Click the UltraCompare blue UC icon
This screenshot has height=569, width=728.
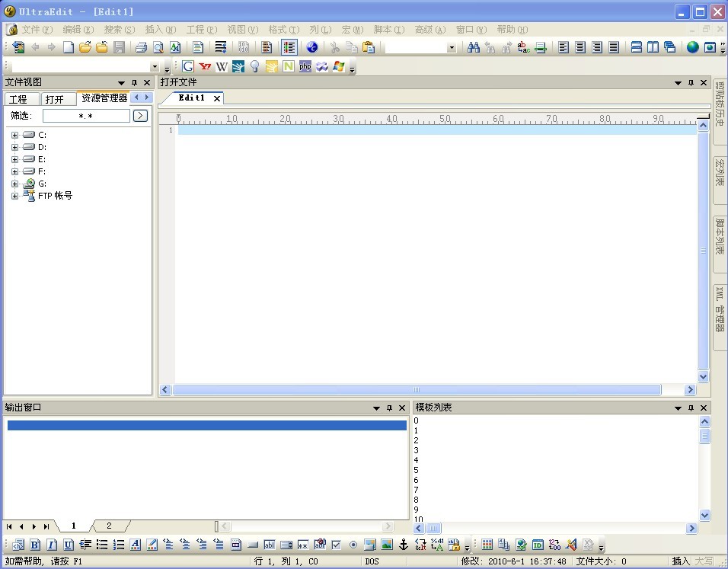tap(312, 47)
